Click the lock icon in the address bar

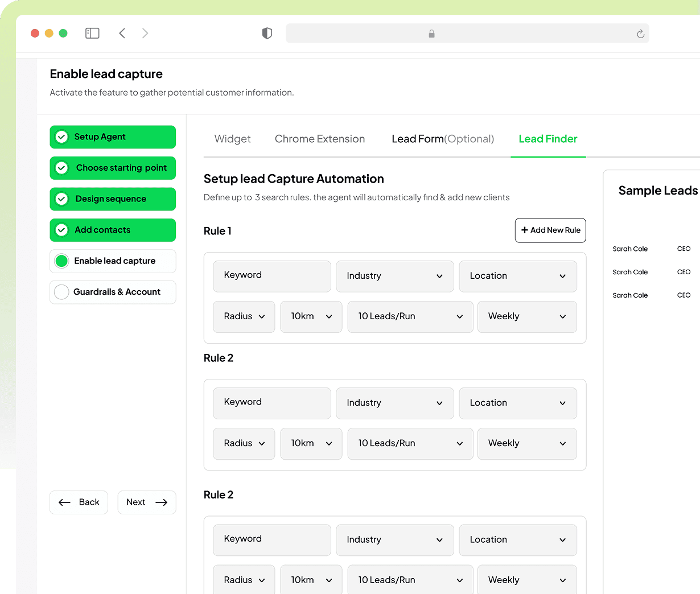(x=431, y=34)
